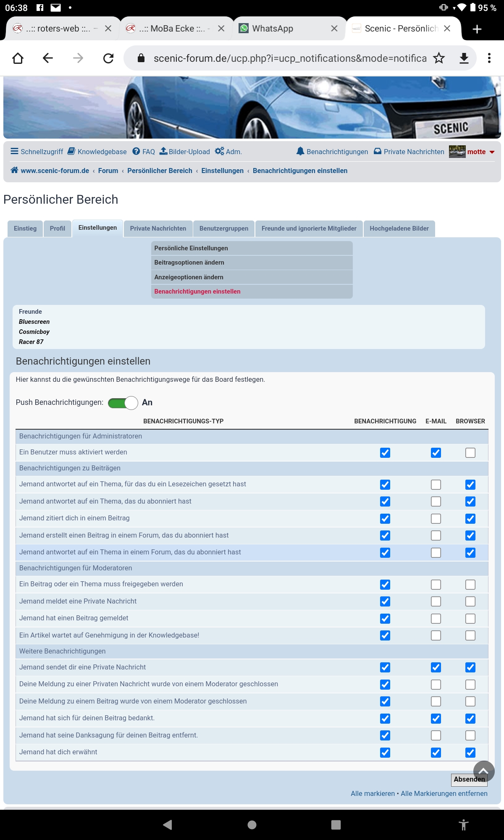The image size is (504, 840).
Task: Click the Forum breadcrumb link
Action: pyautogui.click(x=108, y=171)
